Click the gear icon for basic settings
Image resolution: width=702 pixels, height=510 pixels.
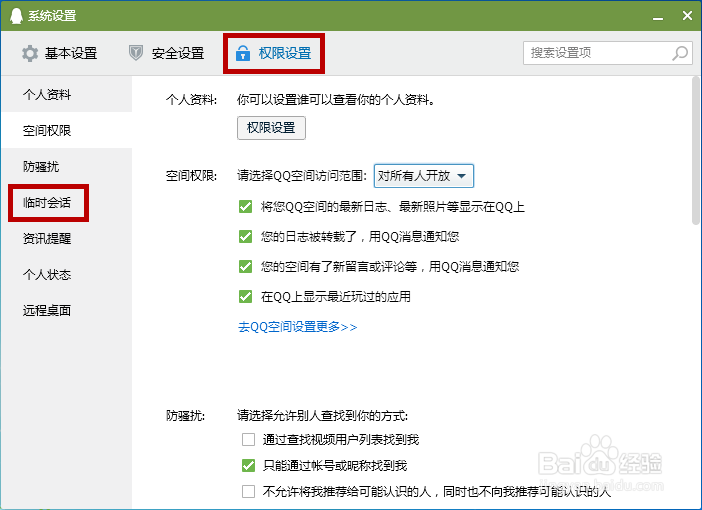(x=30, y=53)
